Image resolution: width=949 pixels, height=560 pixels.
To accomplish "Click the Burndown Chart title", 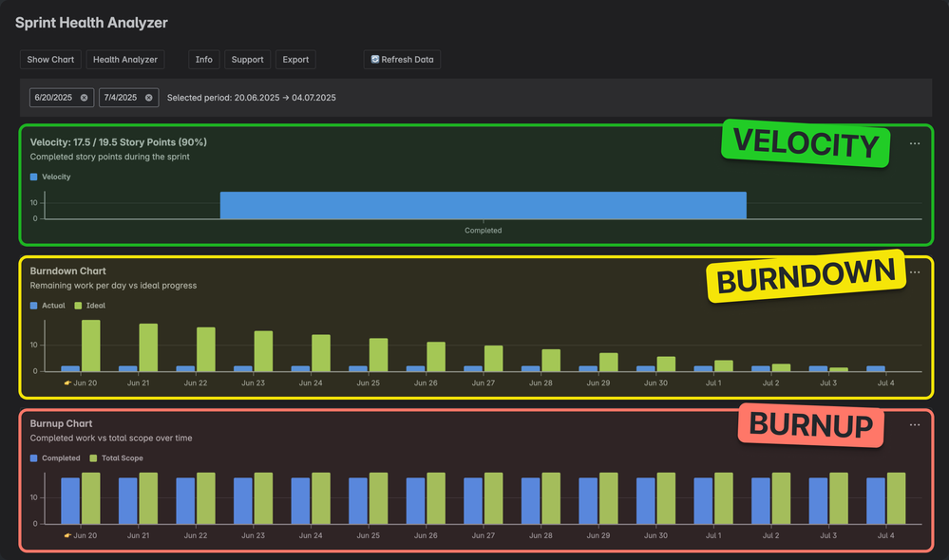I will 67,271.
